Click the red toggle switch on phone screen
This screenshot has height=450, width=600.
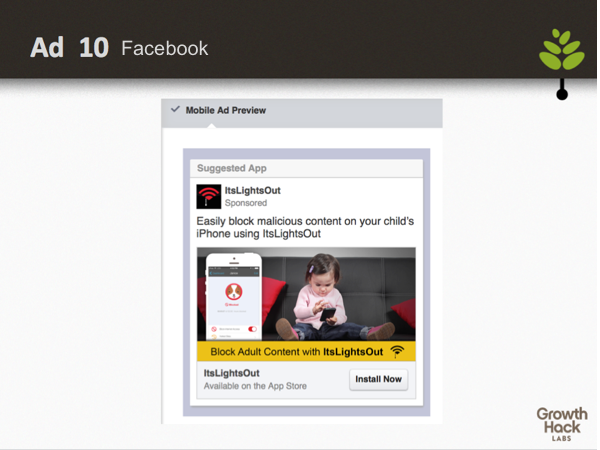pyautogui.click(x=253, y=329)
